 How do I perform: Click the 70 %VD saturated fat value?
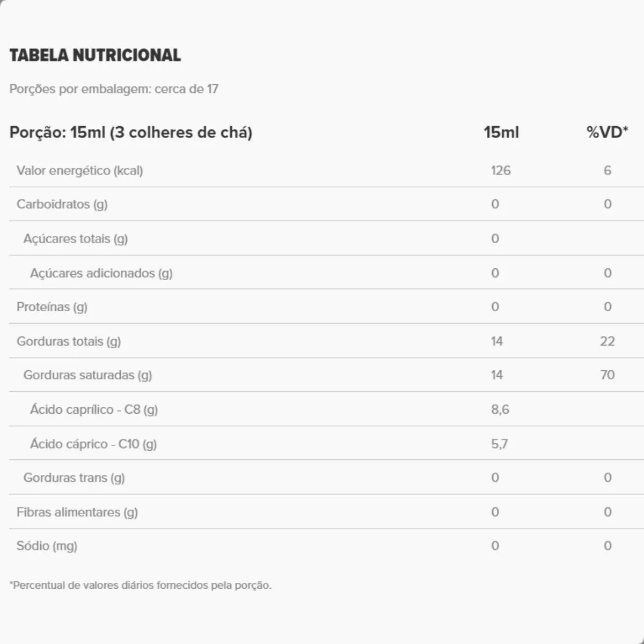608,375
